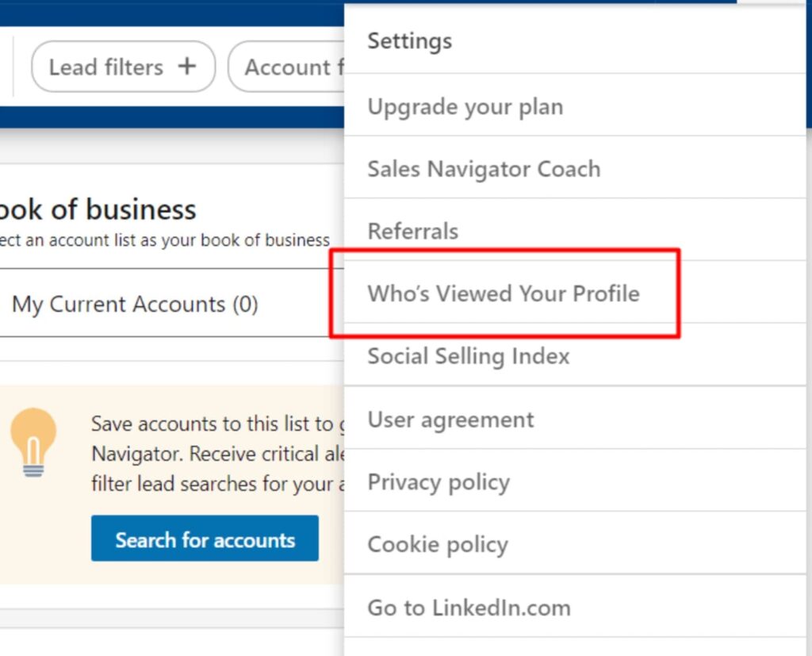
Task: View the Social Selling Index
Action: 469,356
